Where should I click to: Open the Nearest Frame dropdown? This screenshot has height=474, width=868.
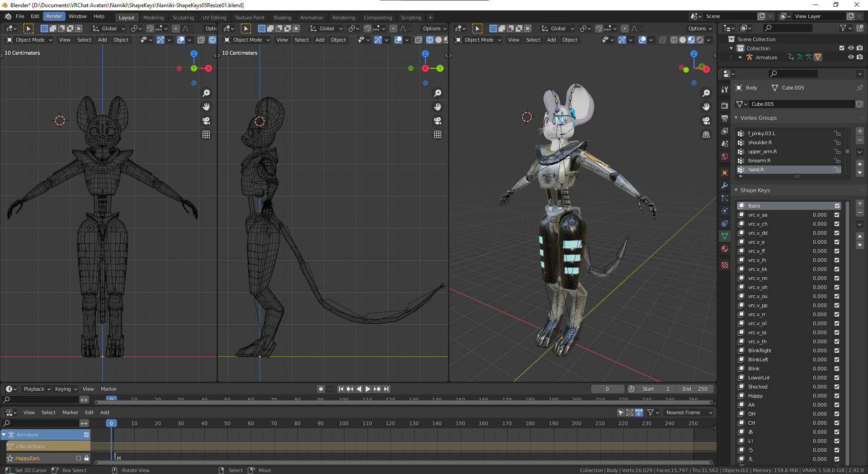688,412
